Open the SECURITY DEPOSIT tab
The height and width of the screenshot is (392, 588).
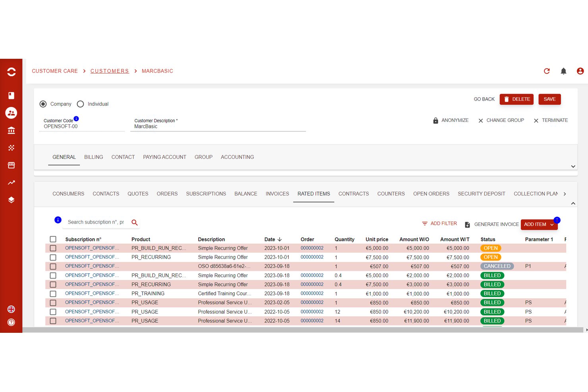tap(482, 194)
